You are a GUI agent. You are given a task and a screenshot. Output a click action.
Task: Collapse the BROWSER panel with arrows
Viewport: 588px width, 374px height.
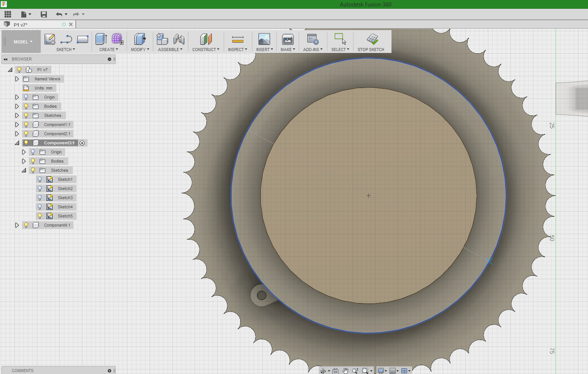click(5, 59)
